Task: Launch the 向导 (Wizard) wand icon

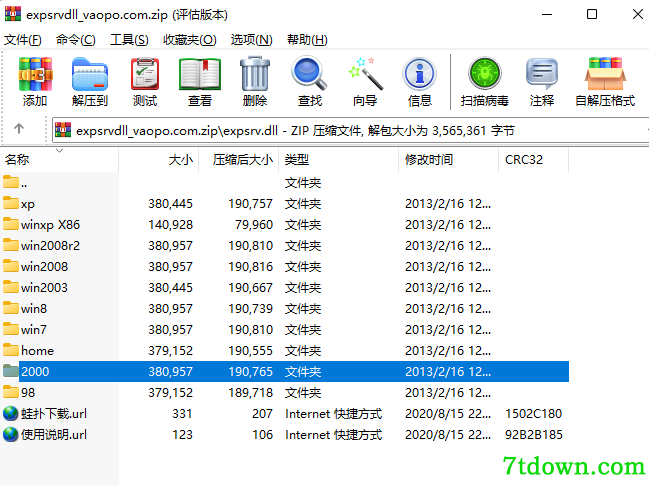Action: tap(365, 74)
